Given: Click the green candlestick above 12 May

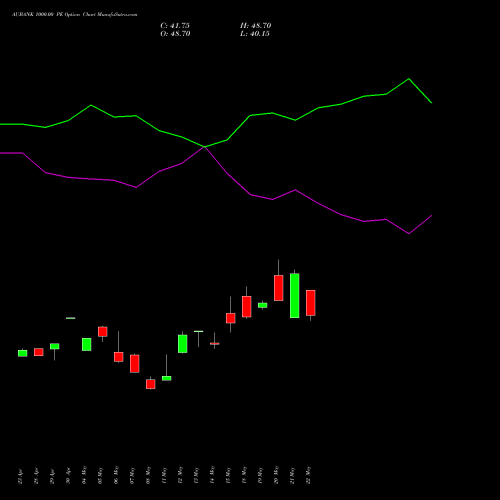Looking at the screenshot, I should click(x=183, y=344).
